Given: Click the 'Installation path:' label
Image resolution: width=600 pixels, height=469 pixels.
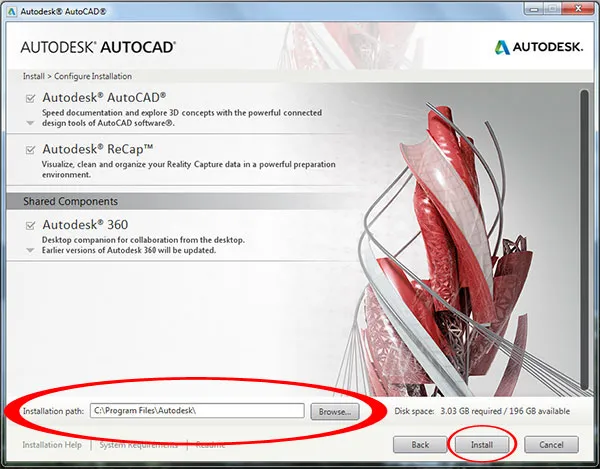Looking at the screenshot, I should click(x=53, y=411).
